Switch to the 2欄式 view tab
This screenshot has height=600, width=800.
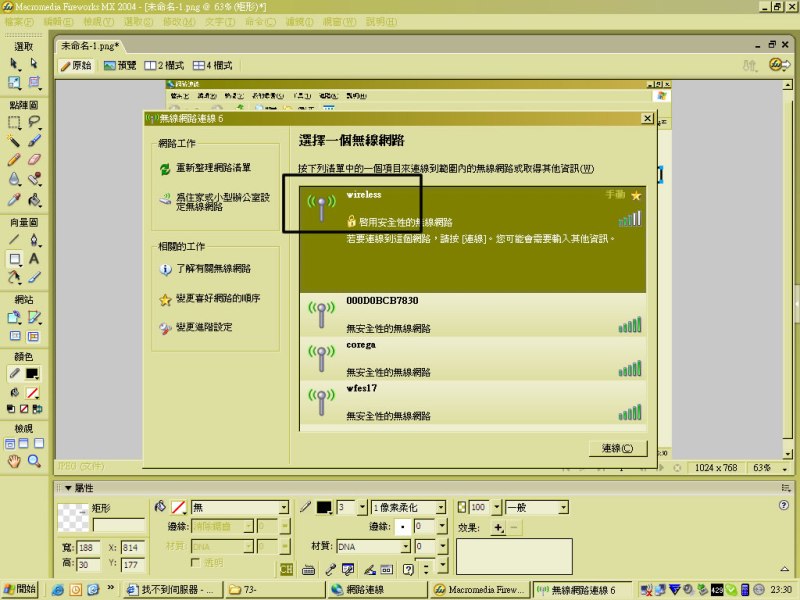pos(164,65)
